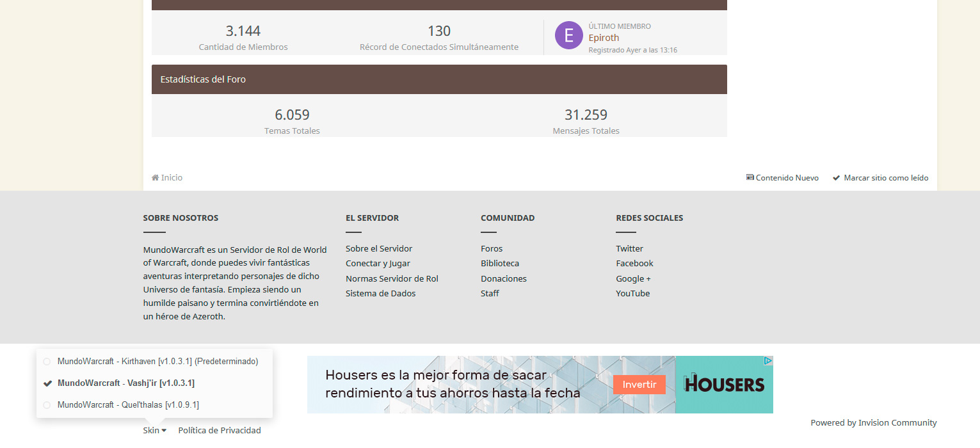The width and height of the screenshot is (980, 448).
Task: Click the Contenido Nuevo newspaper icon
Action: (750, 178)
